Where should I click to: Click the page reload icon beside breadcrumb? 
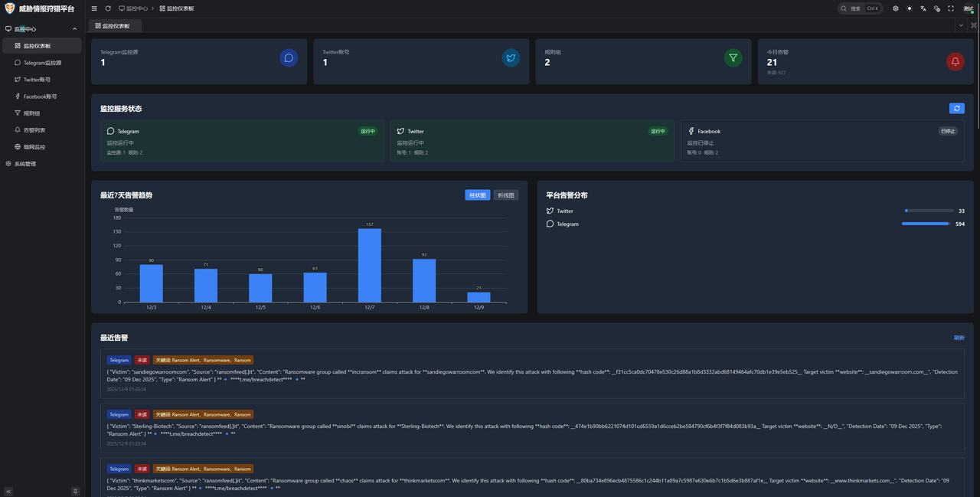pos(108,8)
